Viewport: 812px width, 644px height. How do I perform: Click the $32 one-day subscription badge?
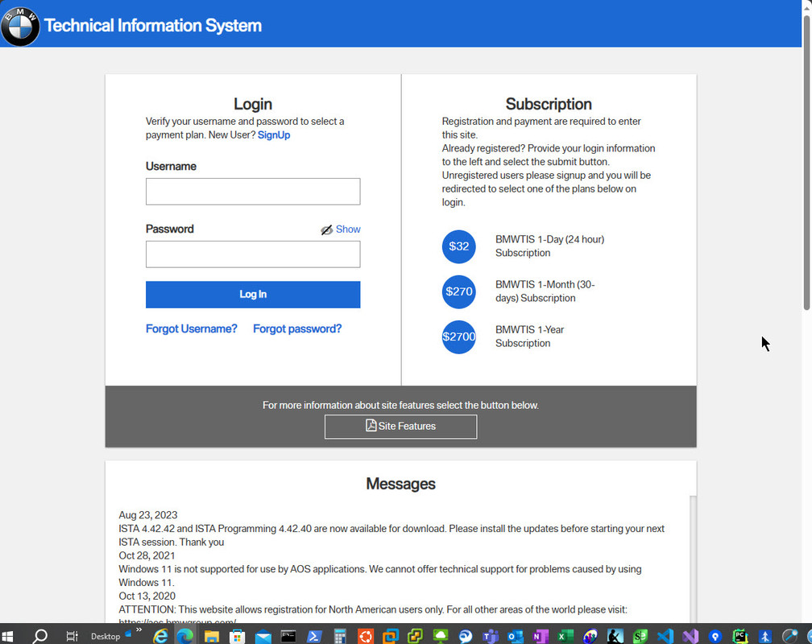[459, 246]
